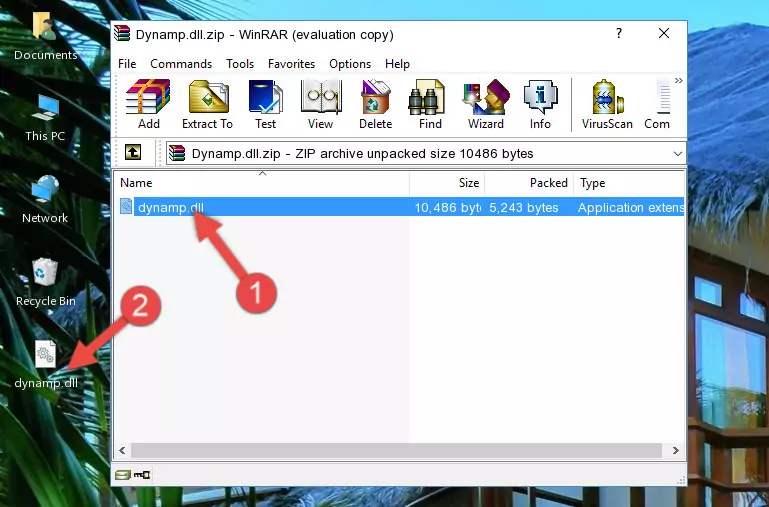
Task: Open the Extract To tool
Action: click(x=207, y=104)
